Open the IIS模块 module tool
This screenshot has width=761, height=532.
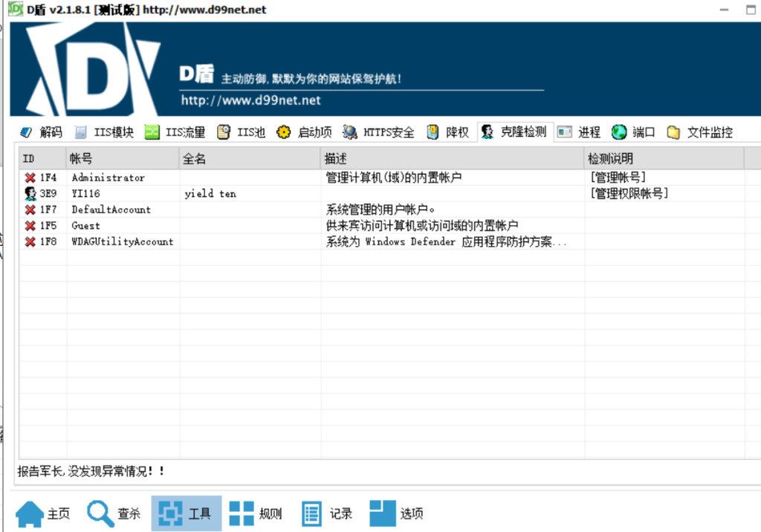point(104,132)
